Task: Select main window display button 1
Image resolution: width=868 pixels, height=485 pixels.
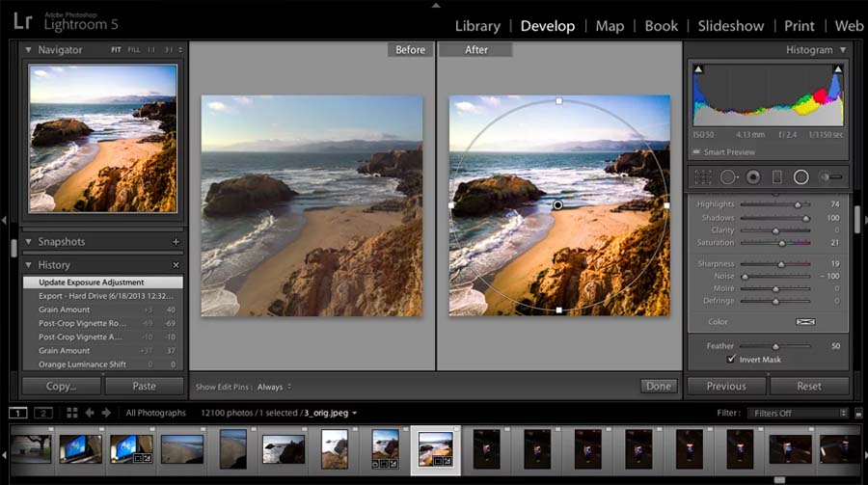Action: point(17,413)
